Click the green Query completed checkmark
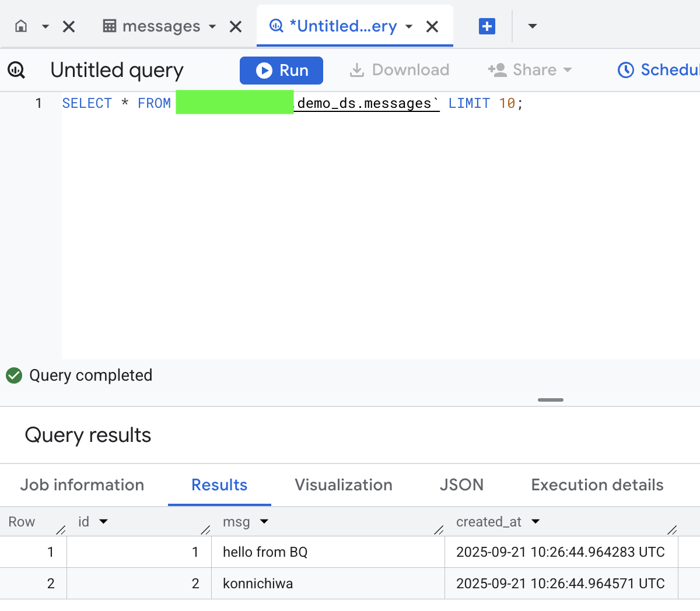This screenshot has width=700, height=611. pyautogui.click(x=14, y=375)
